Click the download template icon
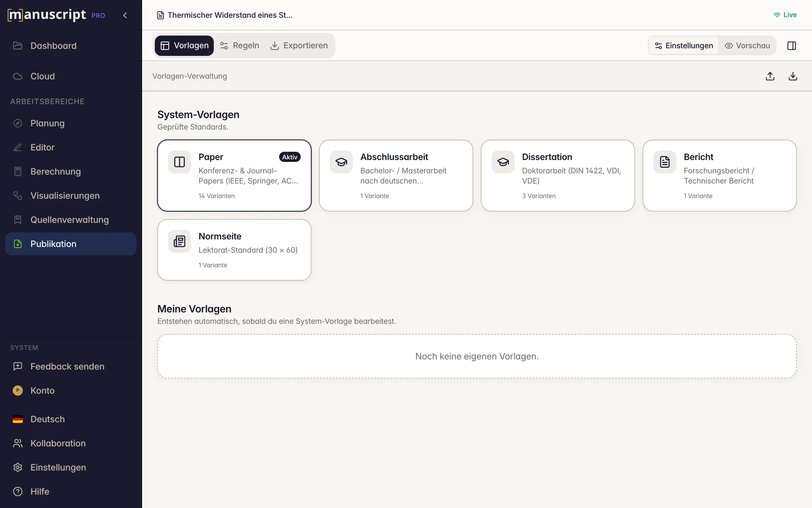Screen dimensions: 812x508 point(793,76)
